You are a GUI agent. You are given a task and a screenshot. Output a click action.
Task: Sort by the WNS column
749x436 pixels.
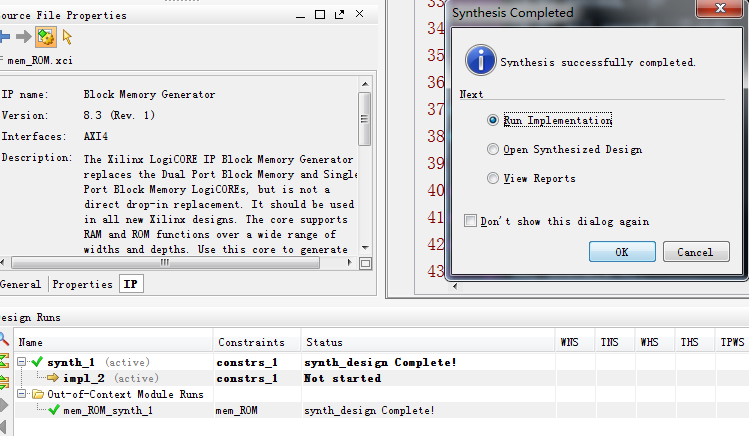point(576,342)
